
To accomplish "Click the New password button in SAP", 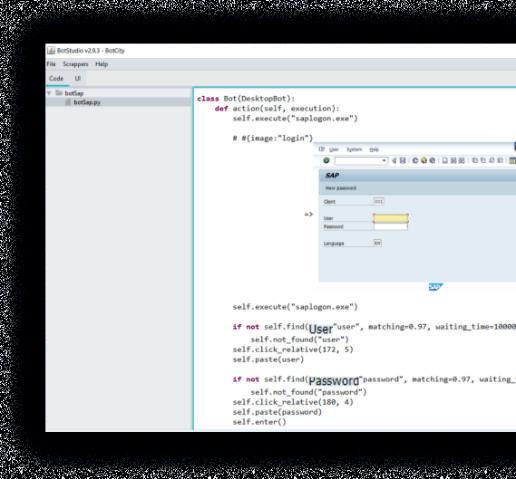I will (341, 188).
